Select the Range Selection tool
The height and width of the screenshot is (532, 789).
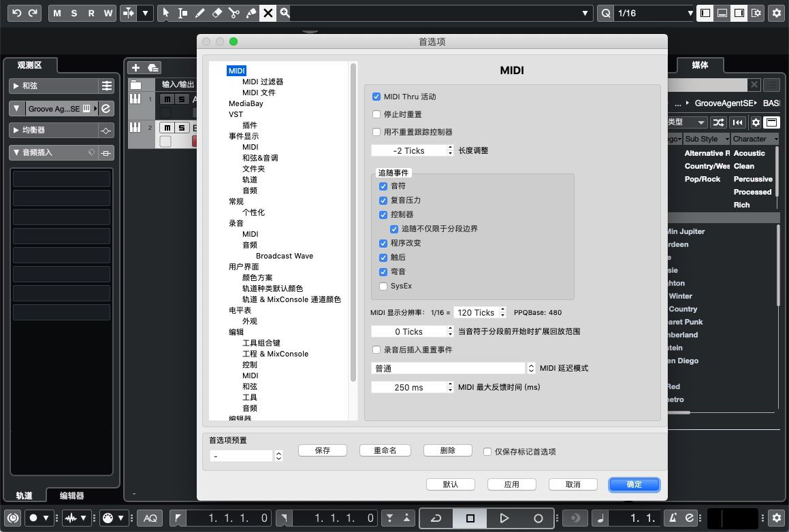coord(182,13)
